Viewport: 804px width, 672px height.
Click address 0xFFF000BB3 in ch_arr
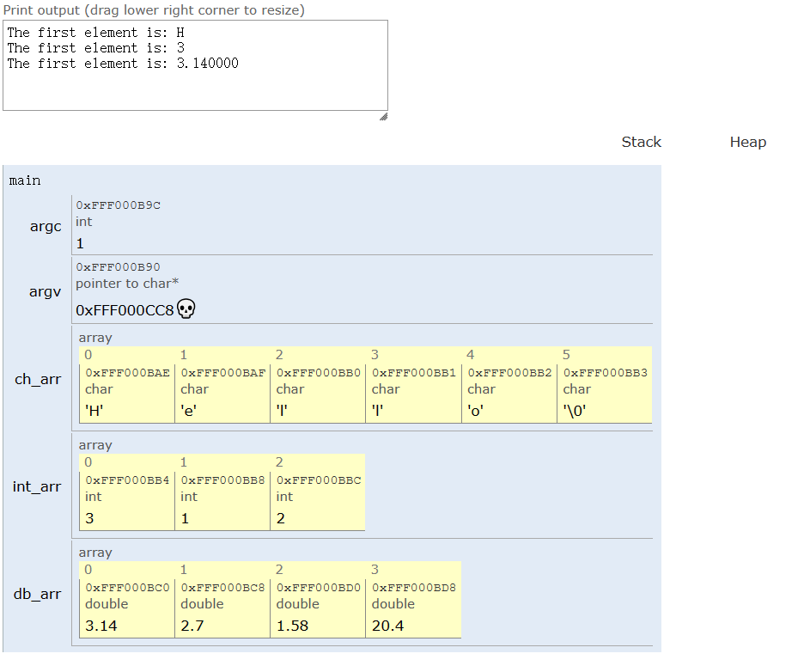tap(605, 373)
